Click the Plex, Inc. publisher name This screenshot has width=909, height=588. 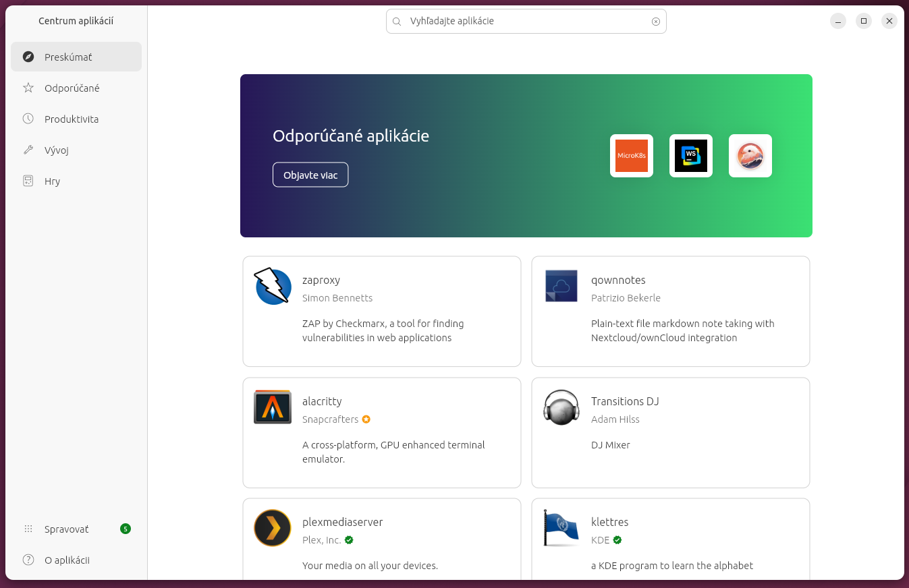point(322,540)
